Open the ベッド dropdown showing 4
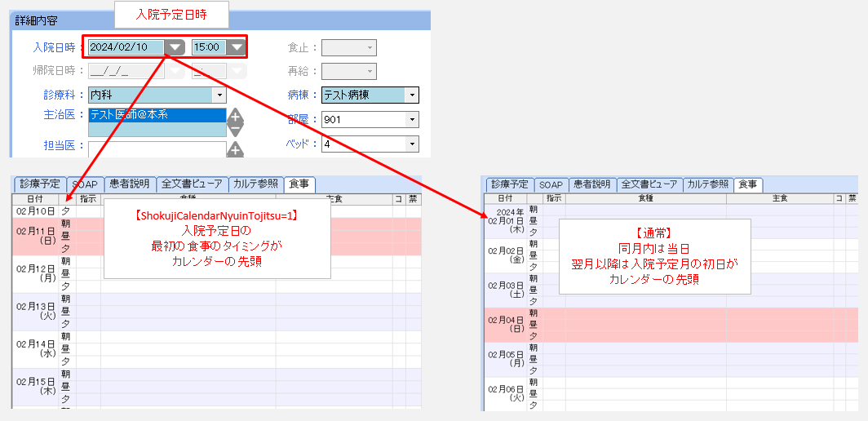 (x=413, y=144)
